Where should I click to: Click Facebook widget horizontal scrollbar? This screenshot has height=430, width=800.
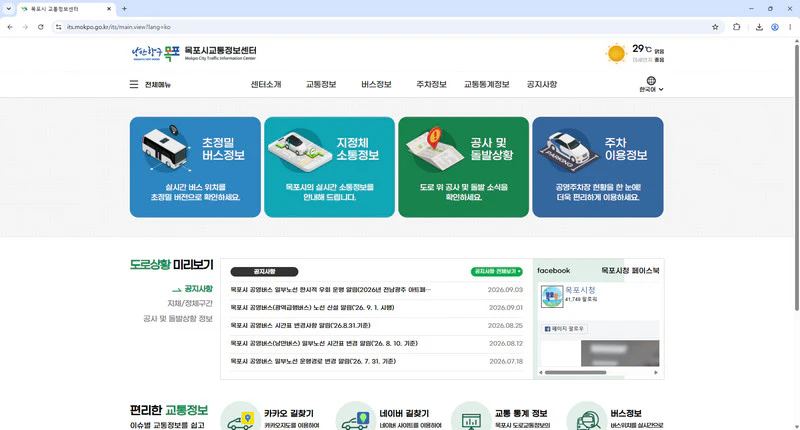point(576,372)
